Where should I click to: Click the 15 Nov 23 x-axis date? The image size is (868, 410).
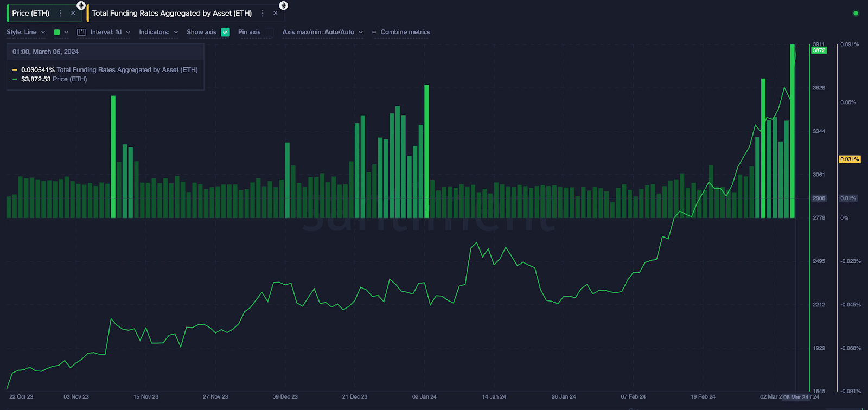(x=146, y=396)
